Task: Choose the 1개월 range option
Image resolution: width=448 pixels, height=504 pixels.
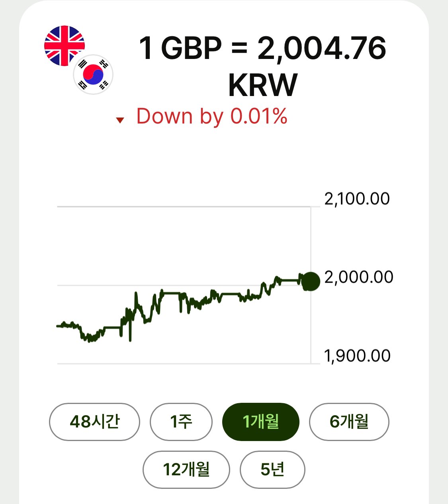Action: pos(260,422)
